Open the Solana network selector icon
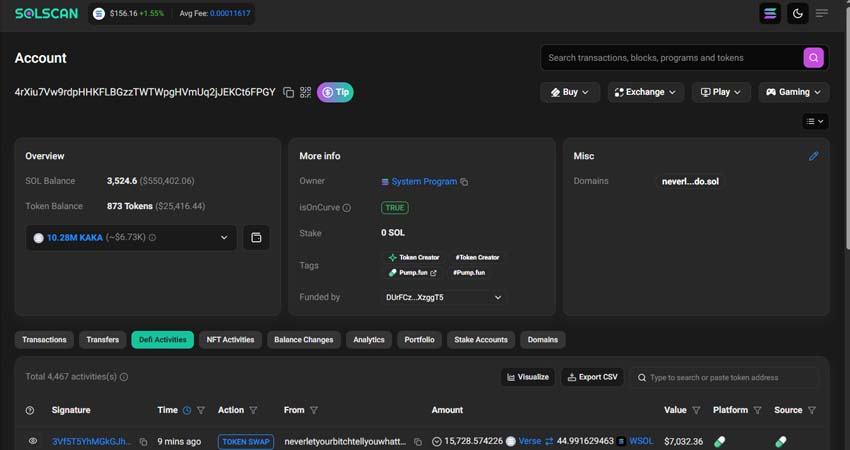The image size is (850, 450). (x=770, y=13)
